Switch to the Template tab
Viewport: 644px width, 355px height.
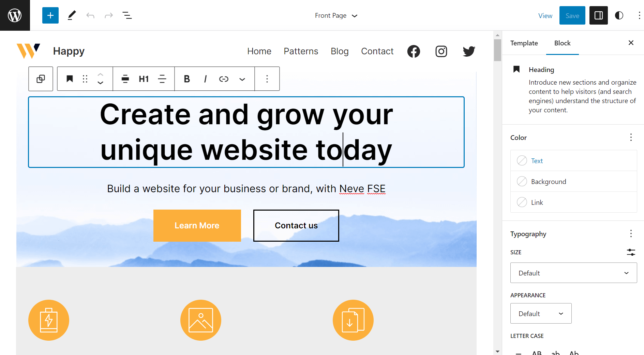(524, 43)
